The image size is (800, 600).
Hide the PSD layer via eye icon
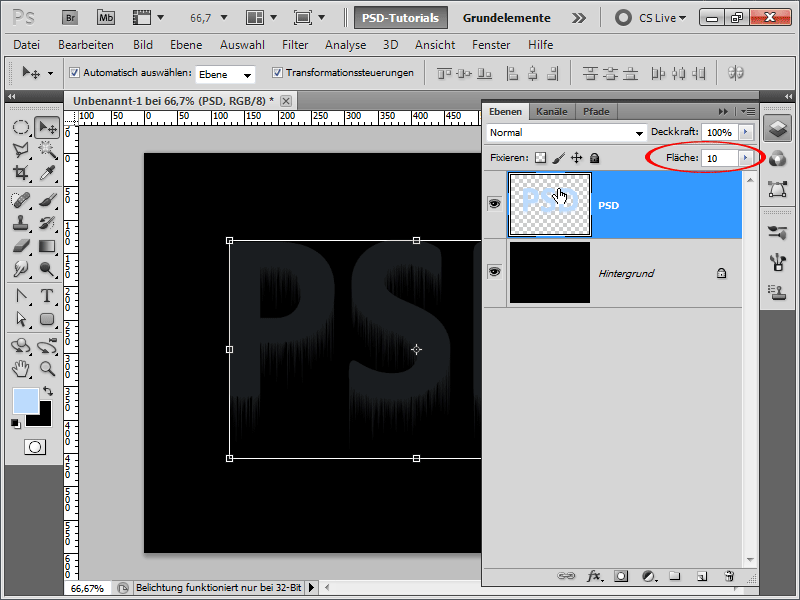tap(494, 204)
